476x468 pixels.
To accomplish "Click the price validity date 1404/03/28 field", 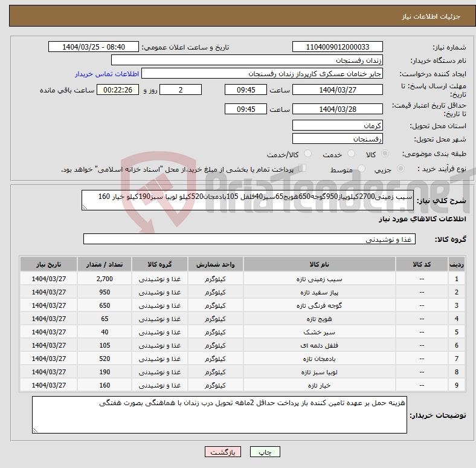I will (337, 109).
